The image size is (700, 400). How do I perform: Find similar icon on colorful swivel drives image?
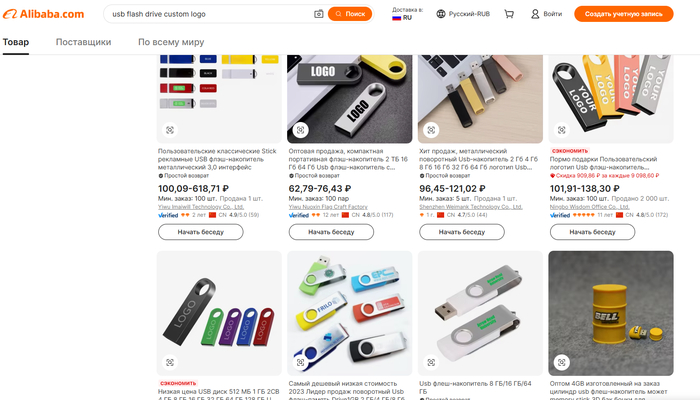300,362
